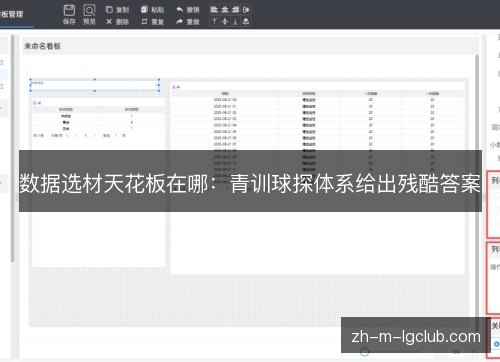Click the 粘贴 paste button
This screenshot has width=500, height=362.
click(152, 10)
